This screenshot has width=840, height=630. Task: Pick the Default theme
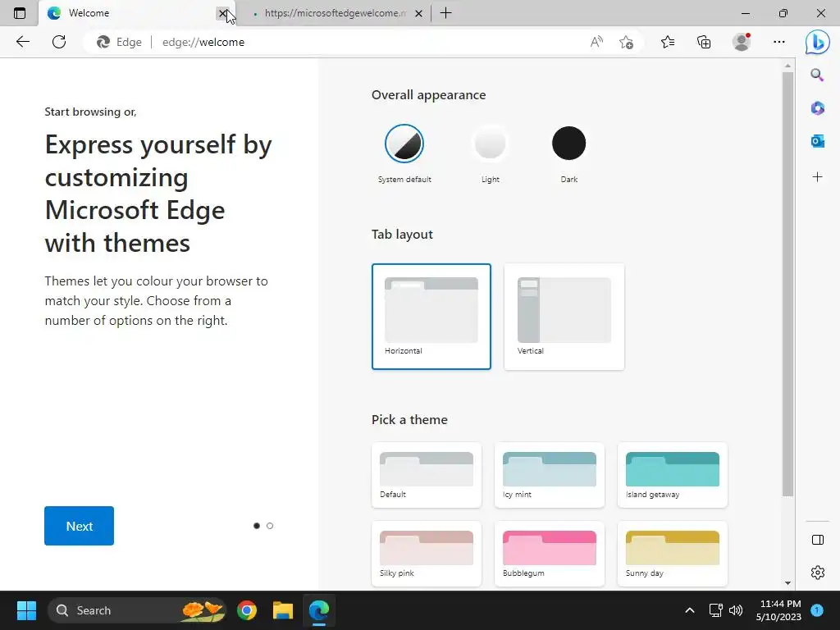427,475
